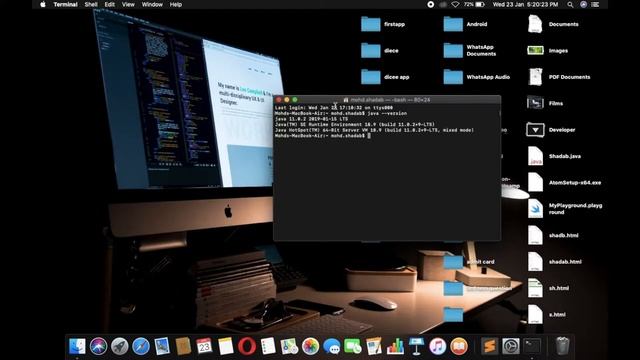
Task: Open Photos pinwheel icon in Dock
Action: point(310,346)
